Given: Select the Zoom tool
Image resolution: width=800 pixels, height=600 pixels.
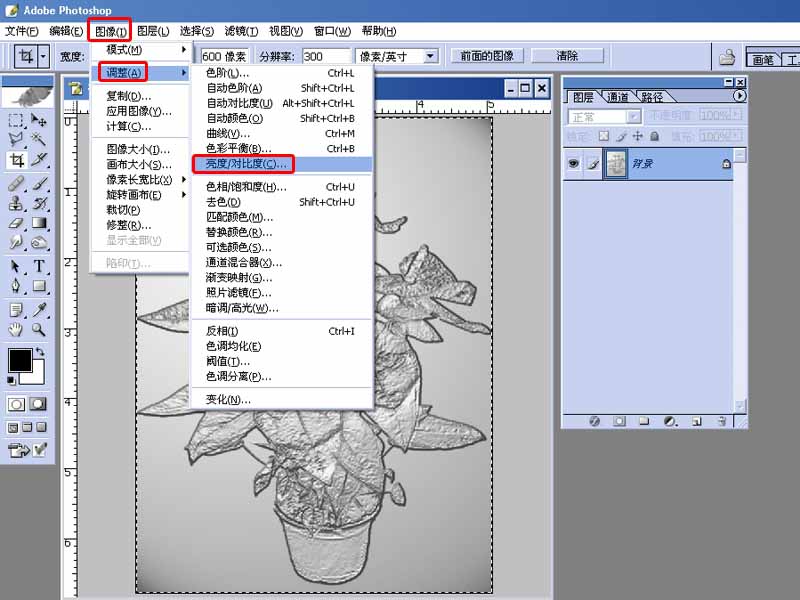Looking at the screenshot, I should pyautogui.click(x=37, y=330).
